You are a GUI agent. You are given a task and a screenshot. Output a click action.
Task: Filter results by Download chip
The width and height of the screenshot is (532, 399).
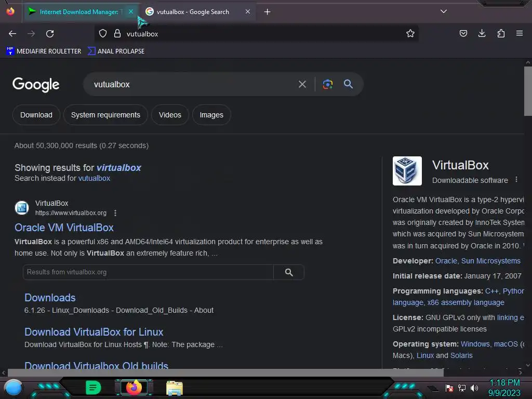click(36, 115)
